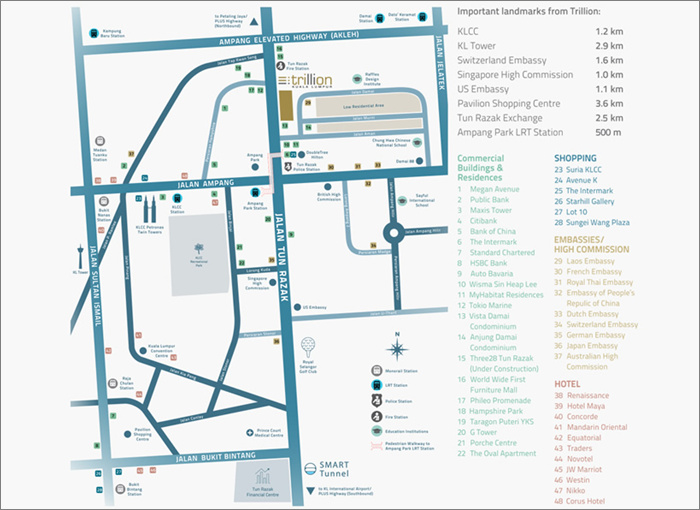Click 'Important landmarks from Trillion' heading
Screen dimensions: 700x510
click(x=529, y=11)
